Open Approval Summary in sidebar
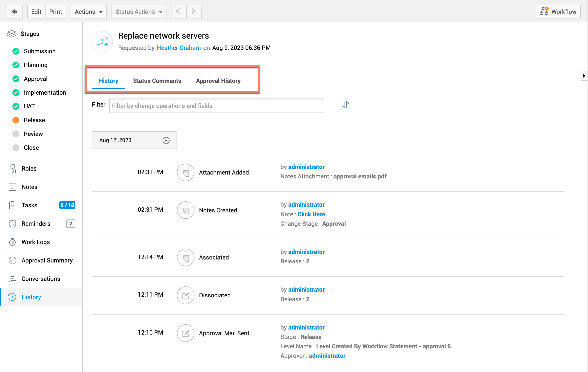This screenshot has height=372, width=588. click(47, 260)
